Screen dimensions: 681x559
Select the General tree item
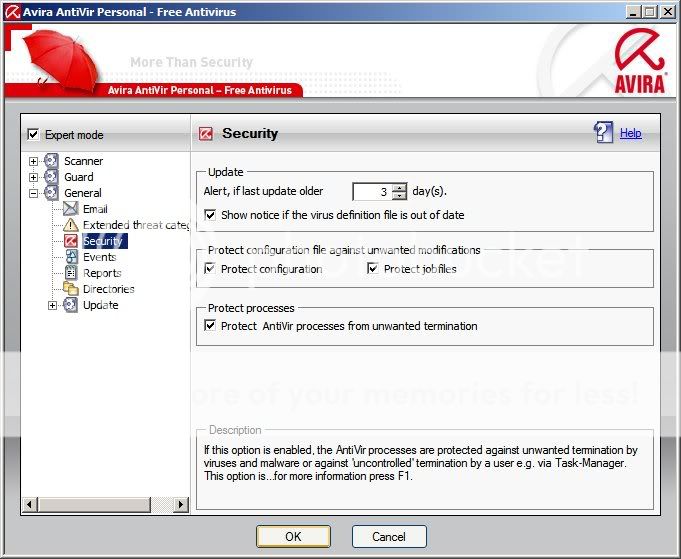(83, 193)
